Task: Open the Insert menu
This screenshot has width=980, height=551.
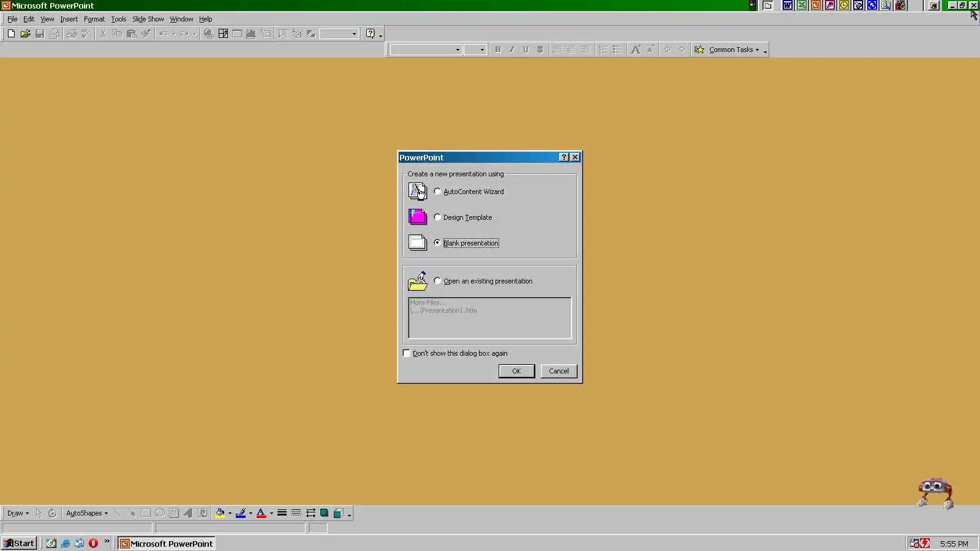Action: pos(69,19)
